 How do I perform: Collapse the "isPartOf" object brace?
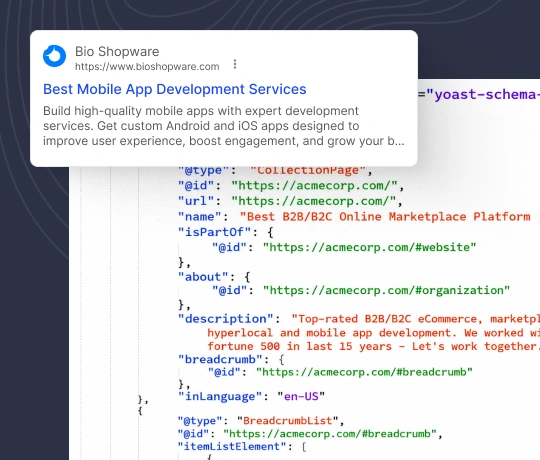(x=270, y=232)
